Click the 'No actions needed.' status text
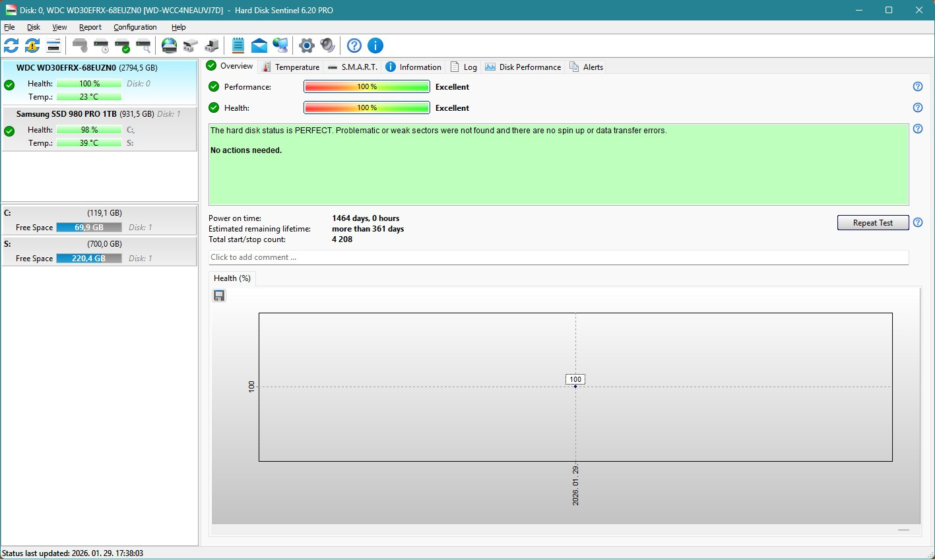The image size is (935, 560). tap(246, 150)
